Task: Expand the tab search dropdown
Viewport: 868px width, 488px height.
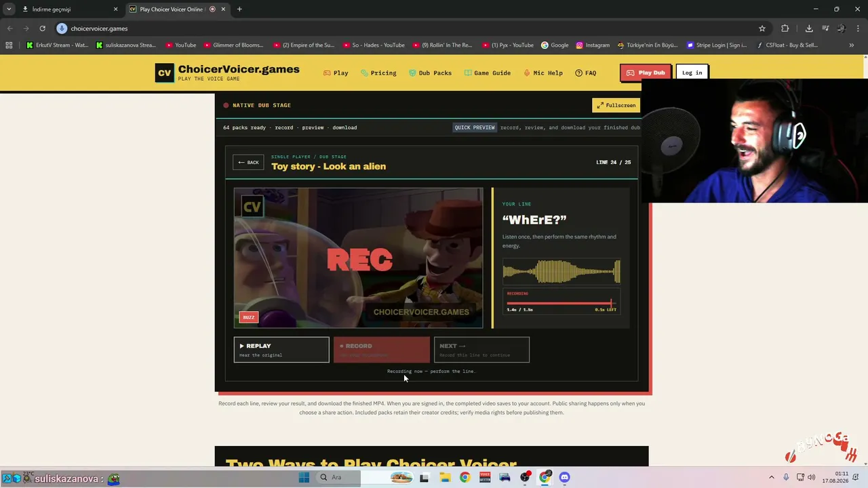Action: pos(9,9)
